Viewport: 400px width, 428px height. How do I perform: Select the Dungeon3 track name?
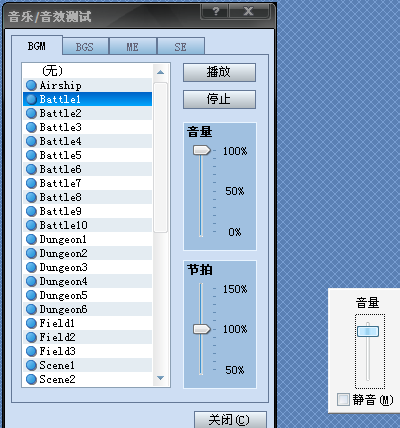coord(63,267)
